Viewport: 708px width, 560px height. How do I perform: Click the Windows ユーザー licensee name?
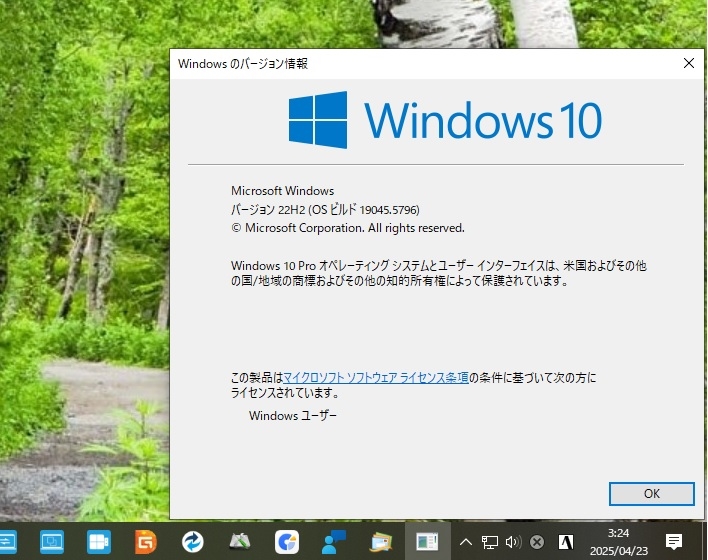tap(293, 415)
